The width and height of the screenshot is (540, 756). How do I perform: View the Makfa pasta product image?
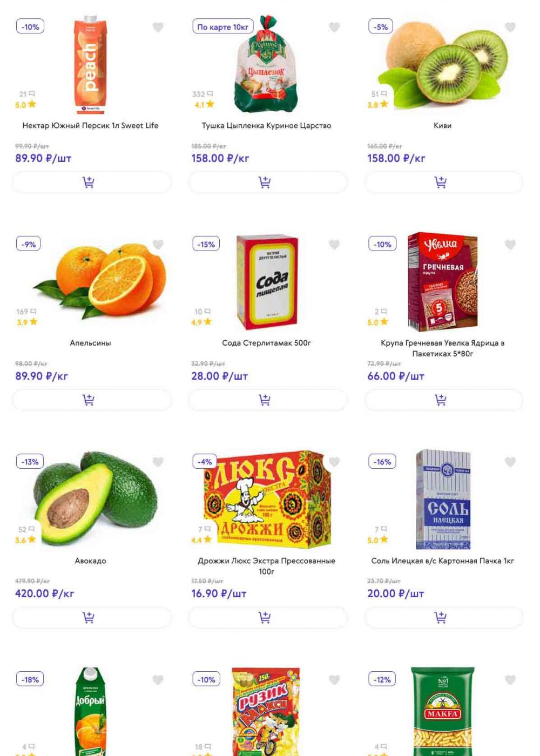click(x=443, y=711)
